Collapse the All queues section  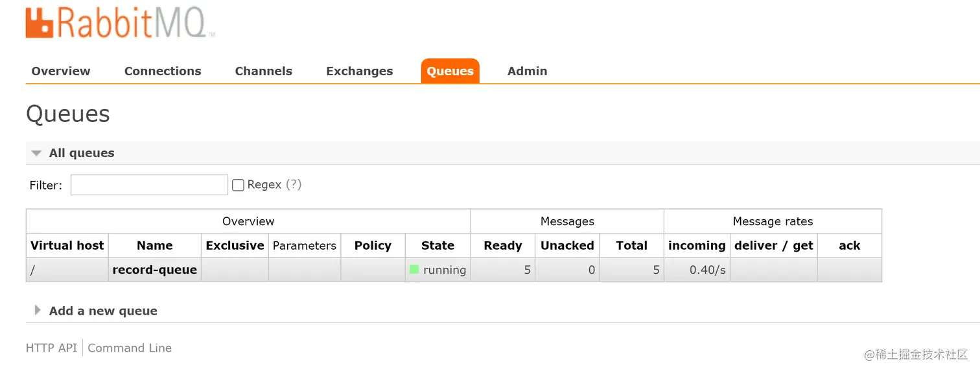(81, 153)
